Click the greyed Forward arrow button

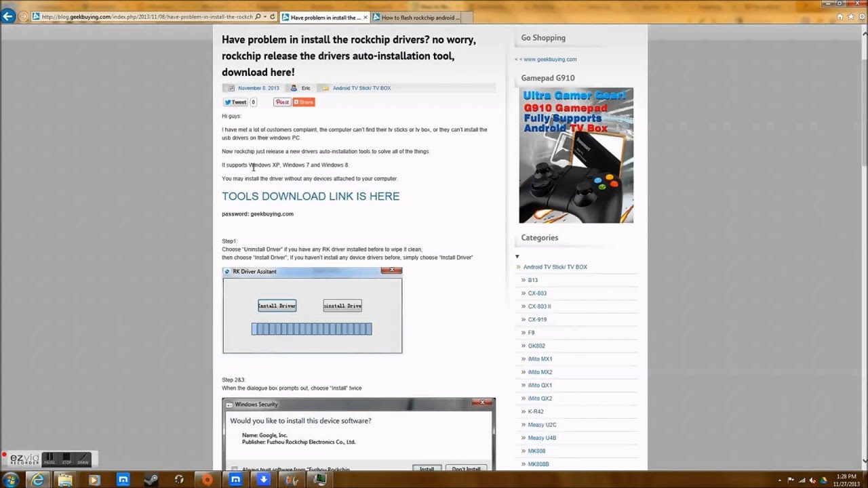pyautogui.click(x=24, y=17)
